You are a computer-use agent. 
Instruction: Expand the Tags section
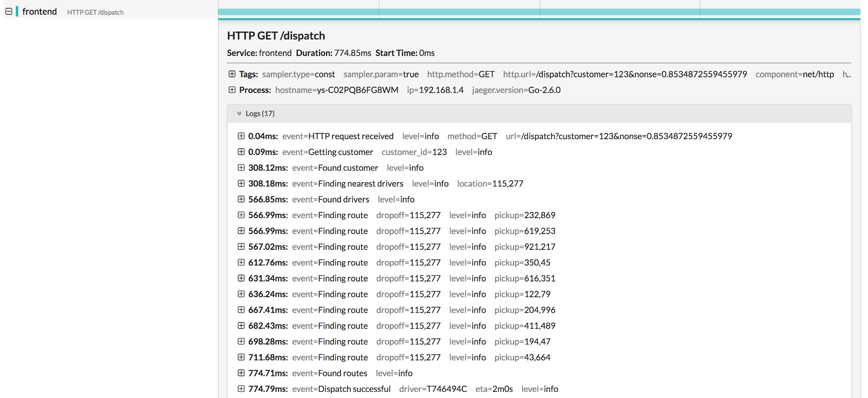pyautogui.click(x=232, y=74)
